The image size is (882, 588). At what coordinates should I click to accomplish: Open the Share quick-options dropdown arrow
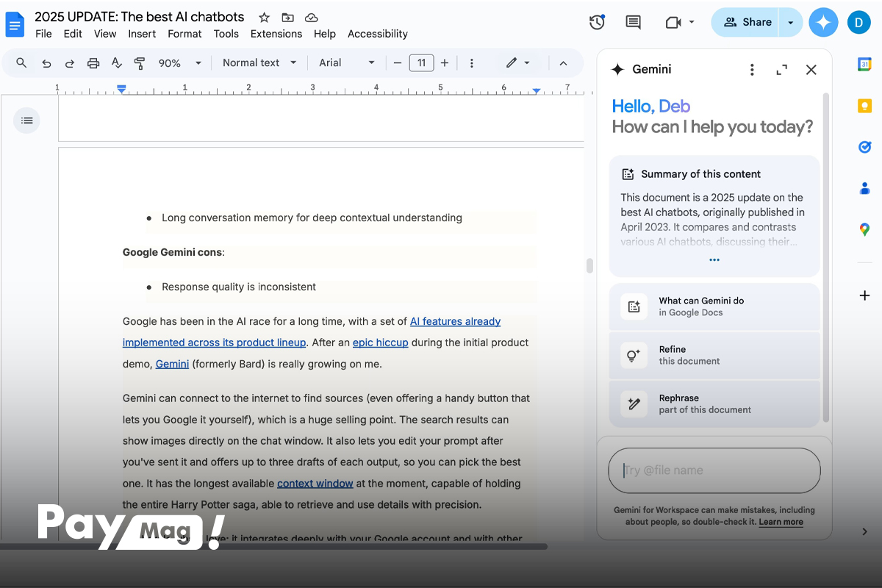pyautogui.click(x=791, y=22)
